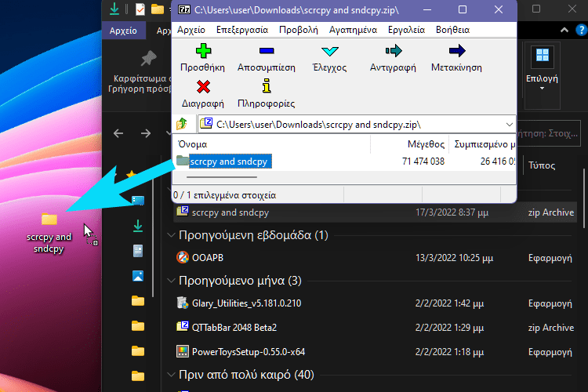
Task: Click the 71 474 038 size value
Action: pos(423,162)
